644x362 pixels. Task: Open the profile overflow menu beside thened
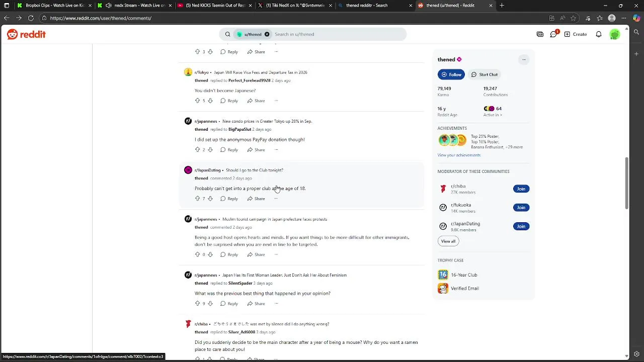click(524, 59)
